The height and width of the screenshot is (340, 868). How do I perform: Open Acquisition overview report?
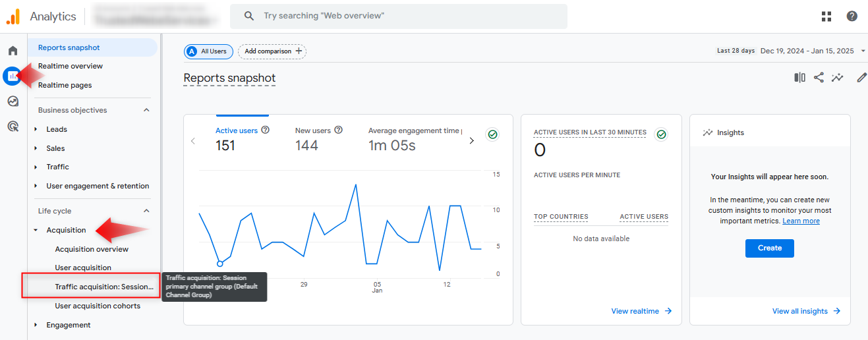(92, 249)
